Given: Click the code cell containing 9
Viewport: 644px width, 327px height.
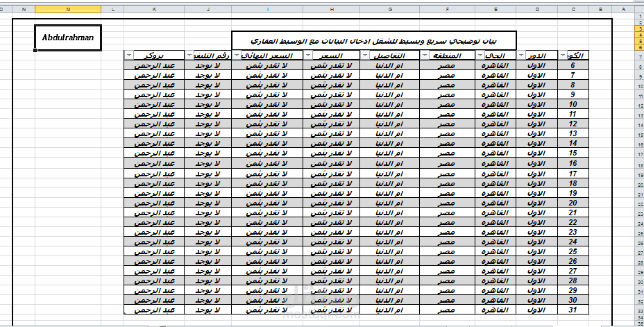Looking at the screenshot, I should click(x=573, y=94).
